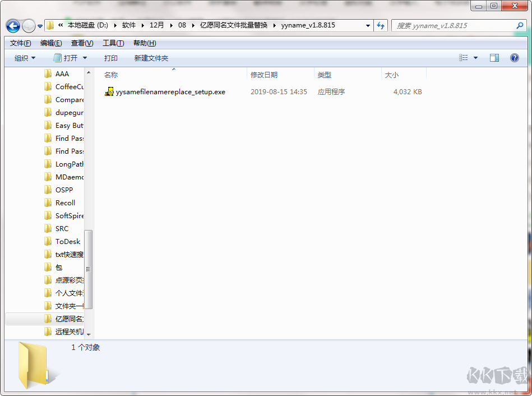Viewport: 532px width, 396px height.
Task: Click 12月 in the address path
Action: click(157, 25)
